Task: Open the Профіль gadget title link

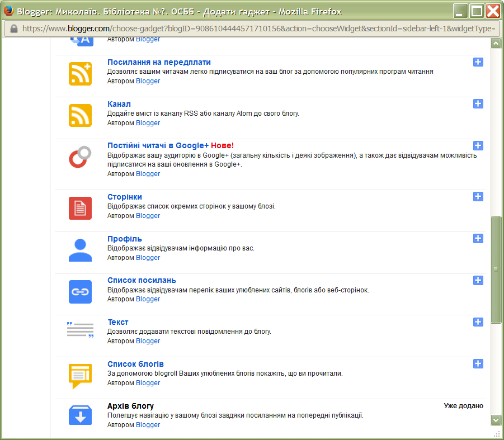Action: [x=124, y=239]
